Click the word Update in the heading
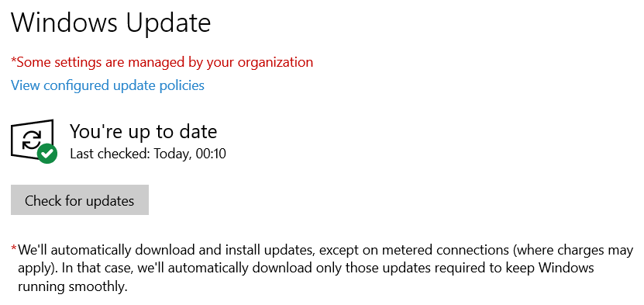644x305 pixels. (x=168, y=24)
